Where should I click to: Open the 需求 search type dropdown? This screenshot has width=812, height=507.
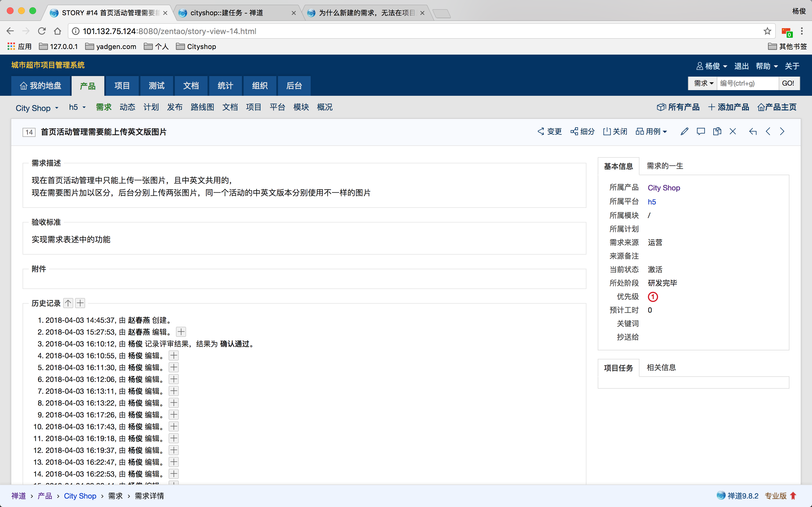click(703, 83)
